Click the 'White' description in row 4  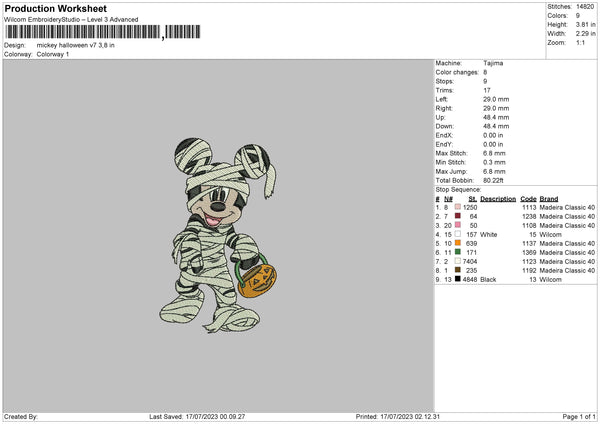[489, 235]
